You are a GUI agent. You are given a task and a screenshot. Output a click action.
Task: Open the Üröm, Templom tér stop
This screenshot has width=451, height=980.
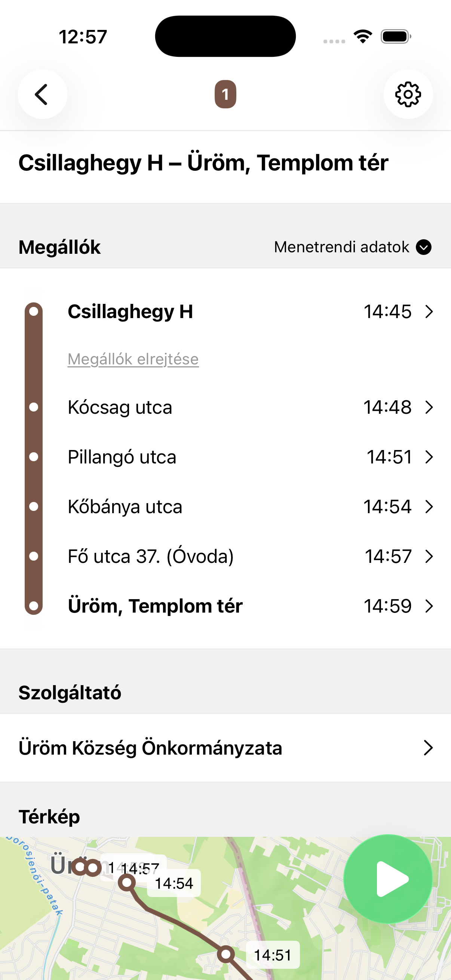pyautogui.click(x=155, y=606)
